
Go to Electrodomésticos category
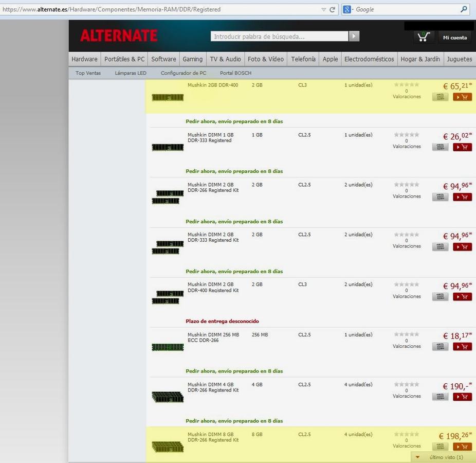[369, 59]
